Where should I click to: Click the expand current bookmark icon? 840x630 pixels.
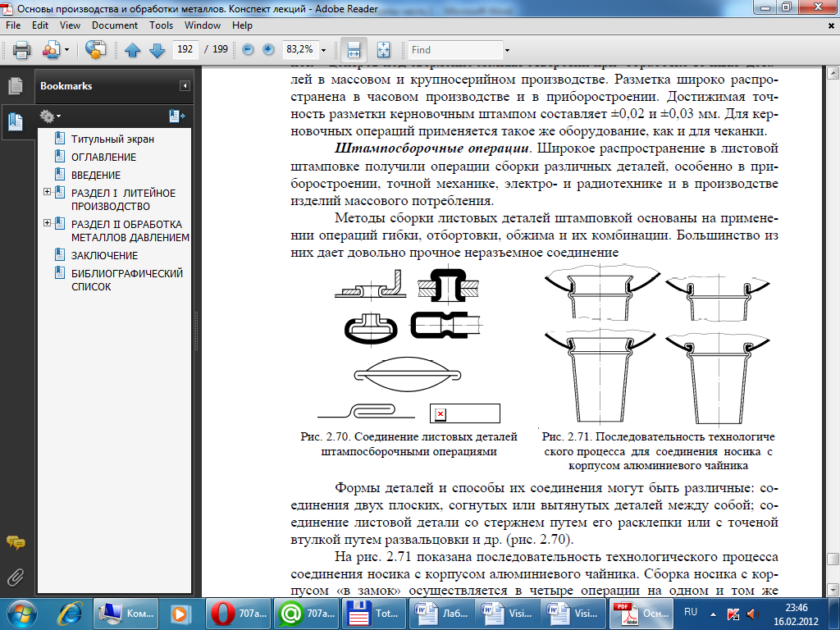[x=177, y=116]
